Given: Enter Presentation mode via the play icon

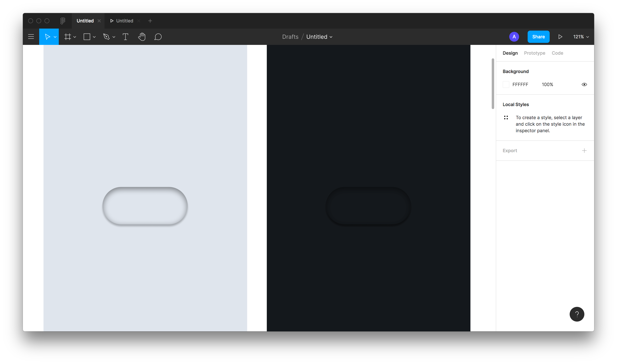Looking at the screenshot, I should 560,37.
